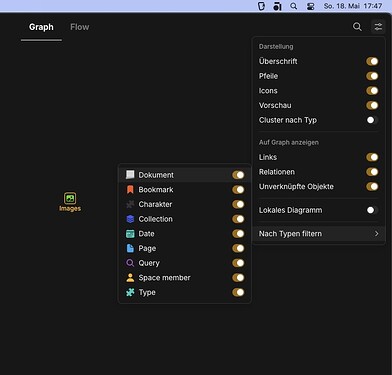Click the Collection type cube icon
The width and height of the screenshot is (392, 375).
tap(130, 219)
